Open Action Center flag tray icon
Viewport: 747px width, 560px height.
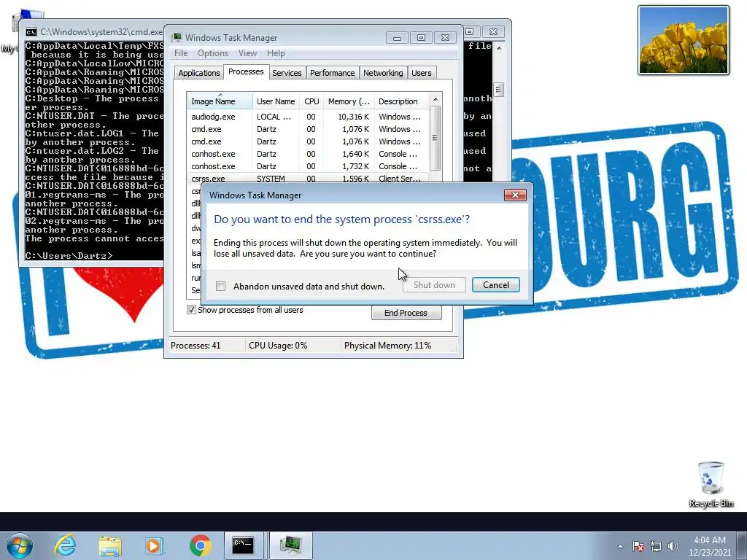(638, 546)
